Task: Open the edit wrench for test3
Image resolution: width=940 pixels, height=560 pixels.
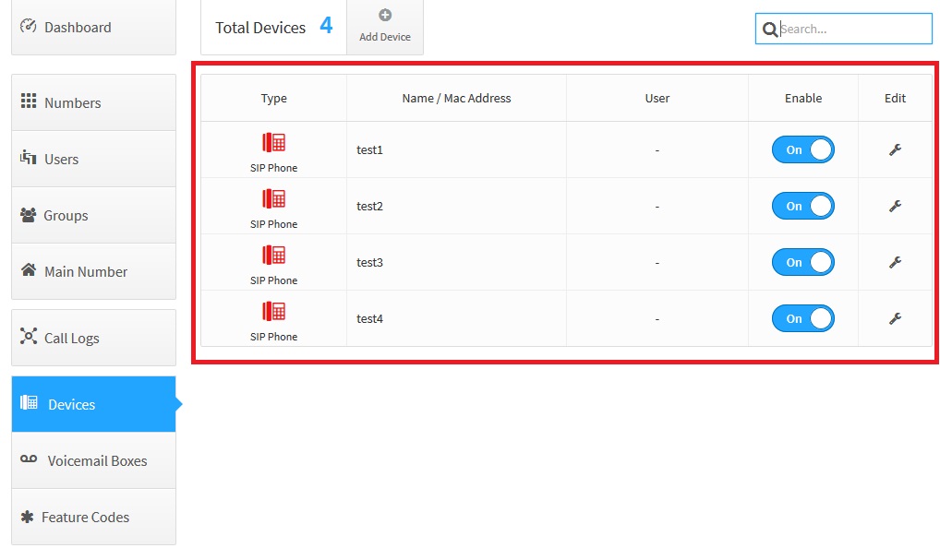Action: pyautogui.click(x=895, y=262)
